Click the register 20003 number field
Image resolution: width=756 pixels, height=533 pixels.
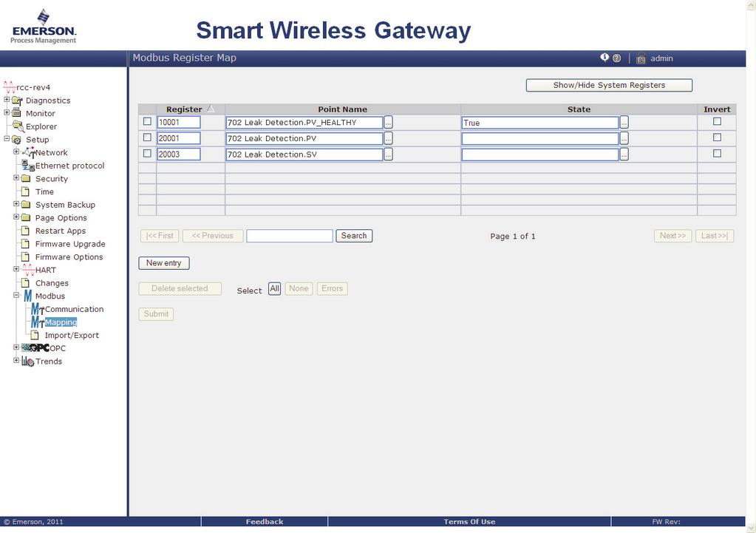(x=178, y=155)
